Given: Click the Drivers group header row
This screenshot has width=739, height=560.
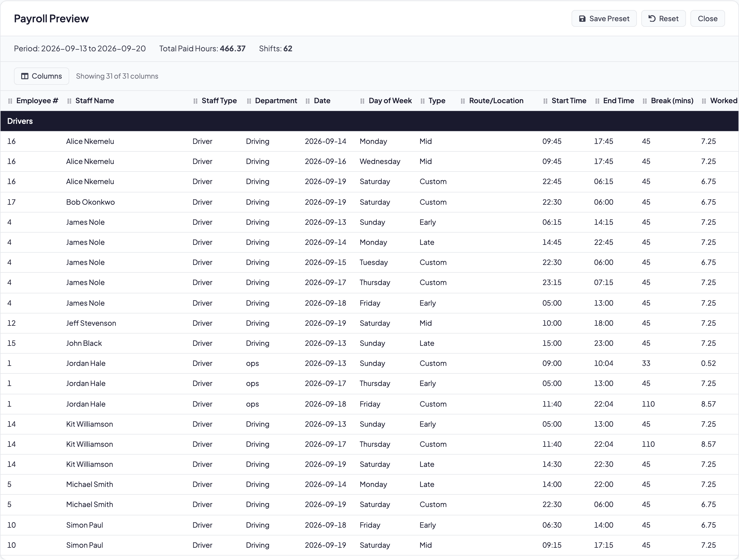Looking at the screenshot, I should (369, 121).
